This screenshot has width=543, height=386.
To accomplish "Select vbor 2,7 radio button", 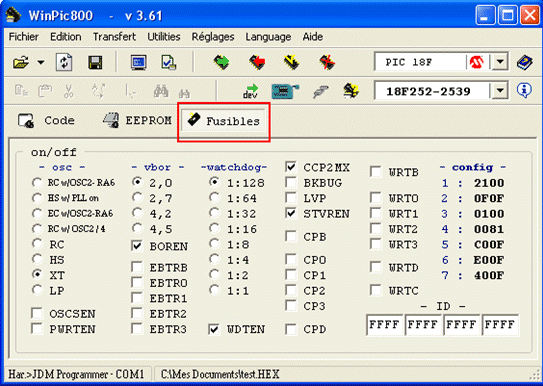I will pyautogui.click(x=137, y=198).
